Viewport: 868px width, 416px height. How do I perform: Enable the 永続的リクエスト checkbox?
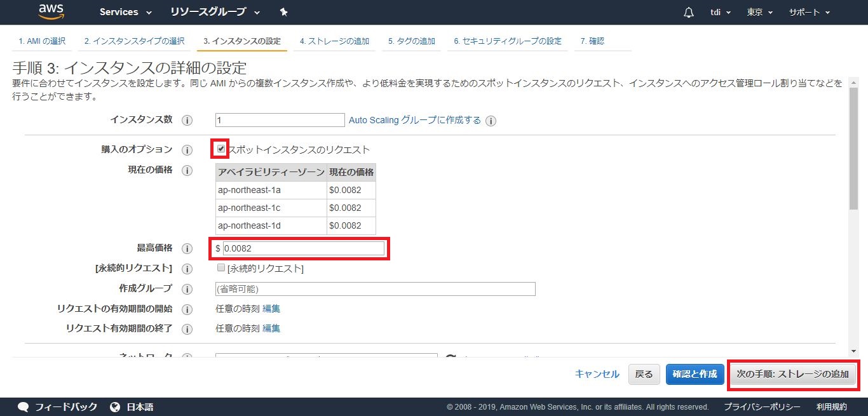(221, 268)
